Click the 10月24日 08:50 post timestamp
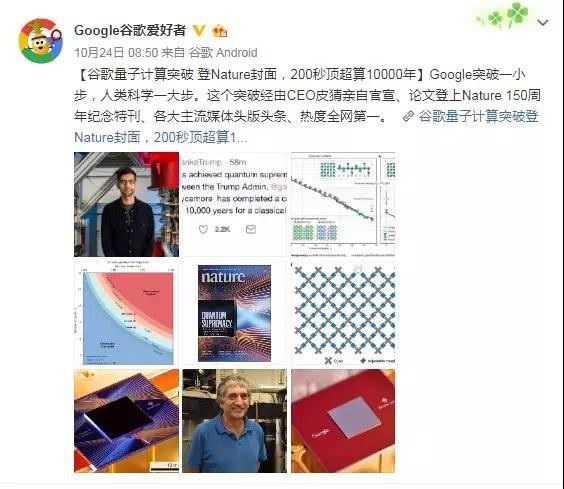 116,53
